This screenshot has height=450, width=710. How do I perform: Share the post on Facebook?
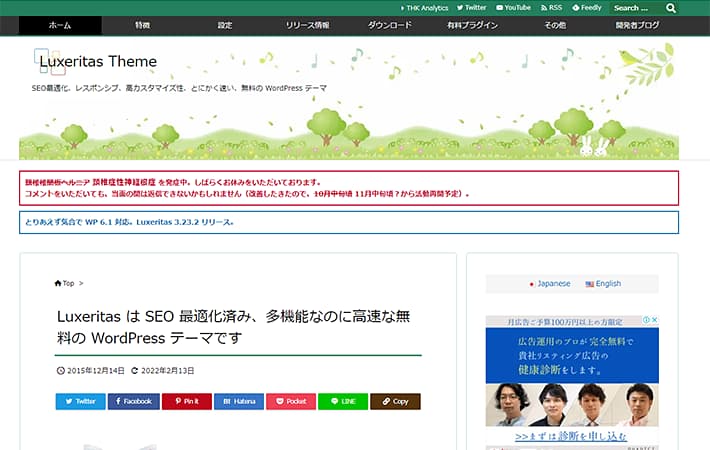(134, 401)
